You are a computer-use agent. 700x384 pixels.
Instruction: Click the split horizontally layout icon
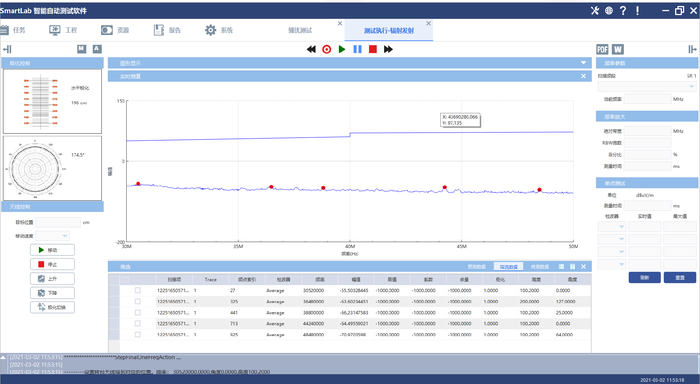coord(561,267)
